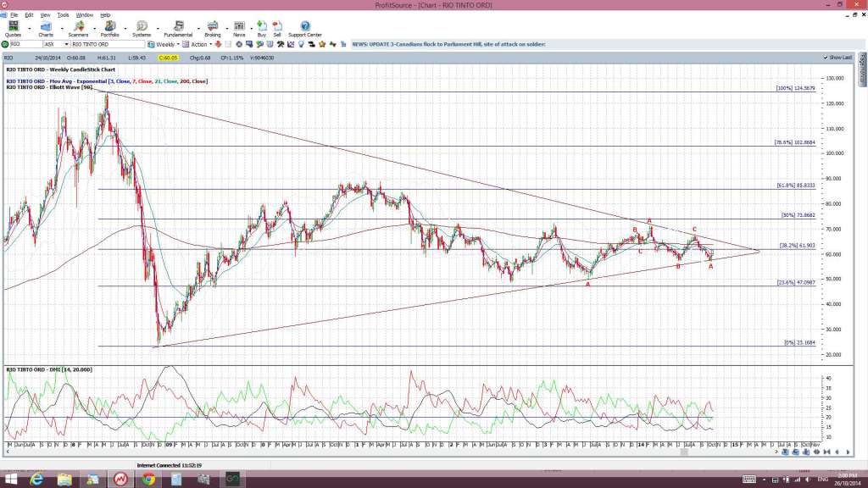Click the Sell order icon
Image resolution: width=868 pixels, height=488 pixels.
277,29
